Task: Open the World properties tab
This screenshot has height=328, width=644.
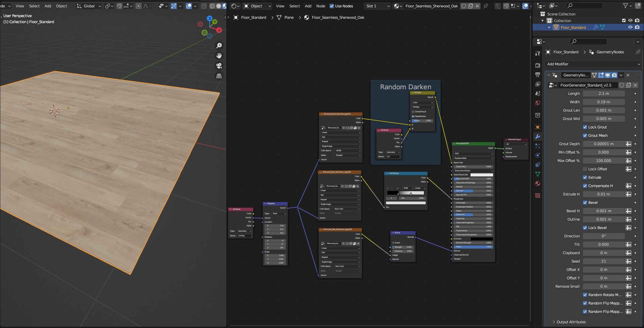Action: [x=538, y=103]
